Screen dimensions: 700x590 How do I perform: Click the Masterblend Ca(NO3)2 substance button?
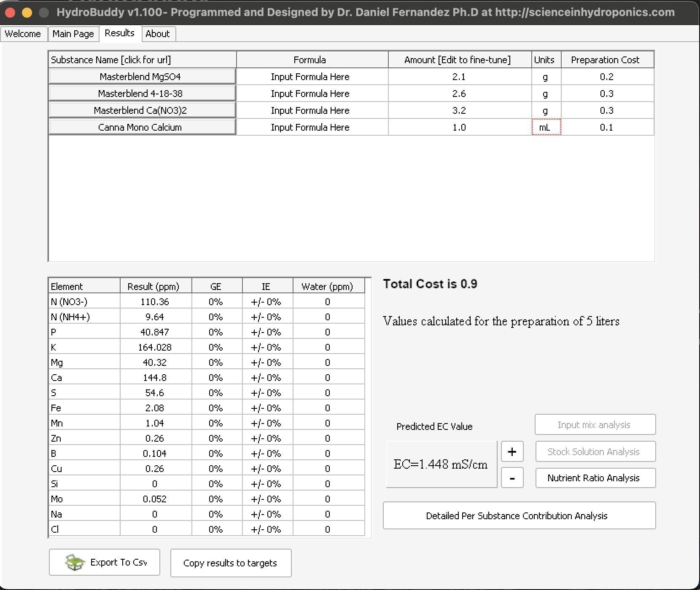click(x=142, y=110)
